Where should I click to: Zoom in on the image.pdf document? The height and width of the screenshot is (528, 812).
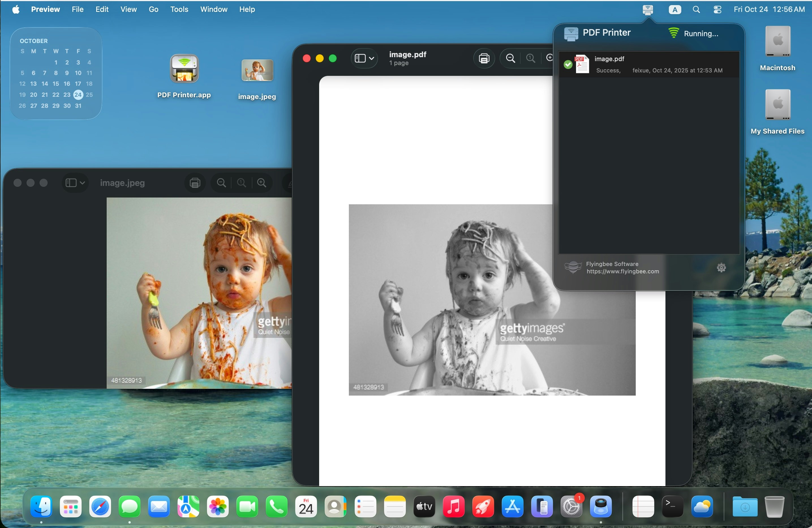pos(549,58)
